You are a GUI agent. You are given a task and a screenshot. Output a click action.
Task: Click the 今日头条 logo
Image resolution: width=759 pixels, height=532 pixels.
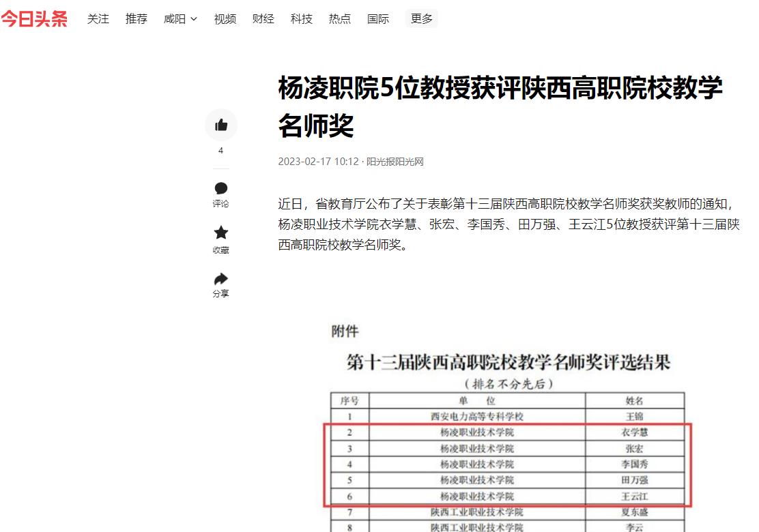34,18
